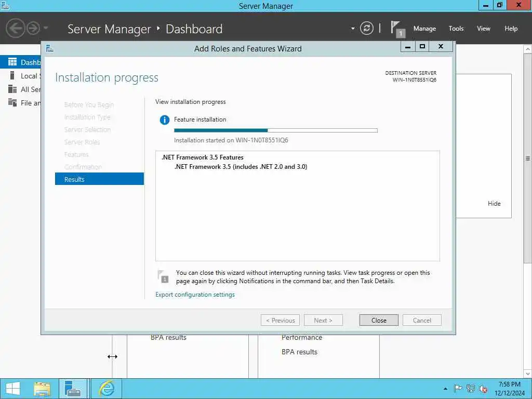Click the network icon in system tray

pos(471,389)
